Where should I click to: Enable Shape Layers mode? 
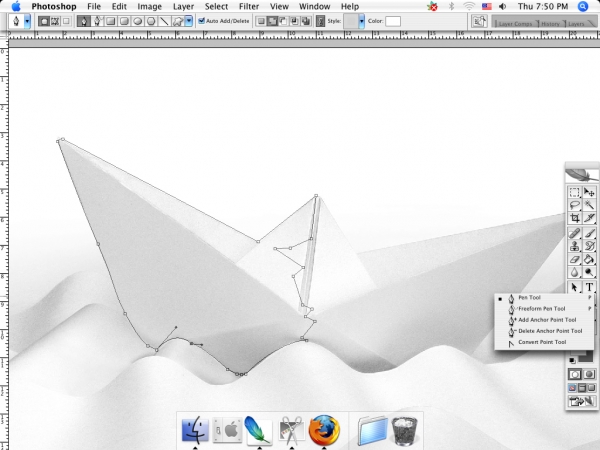(x=44, y=21)
